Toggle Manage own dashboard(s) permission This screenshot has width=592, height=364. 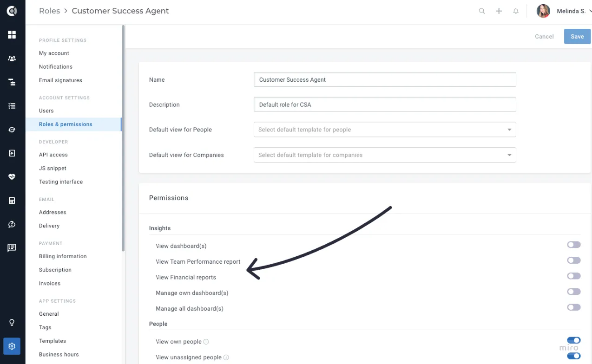(x=574, y=292)
